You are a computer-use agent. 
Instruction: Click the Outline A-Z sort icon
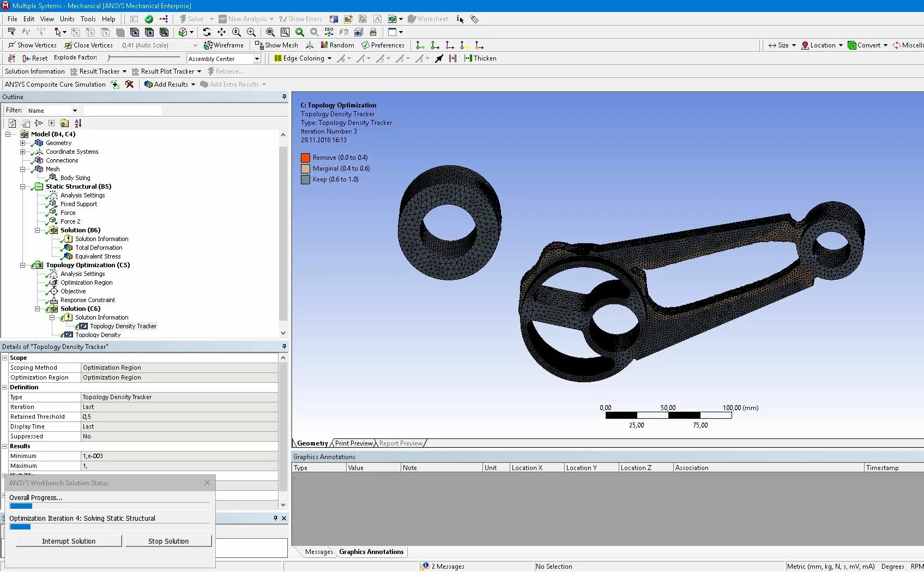pyautogui.click(x=78, y=123)
